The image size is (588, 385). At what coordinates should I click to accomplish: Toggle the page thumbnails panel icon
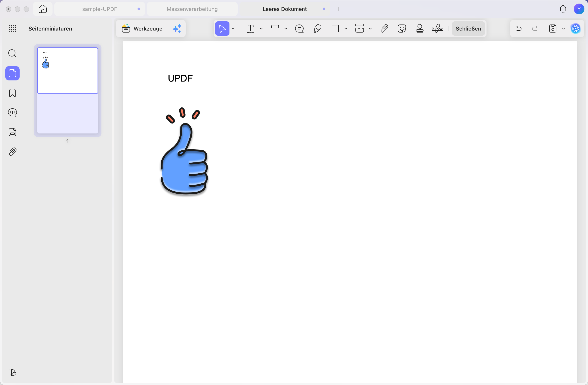click(12, 73)
